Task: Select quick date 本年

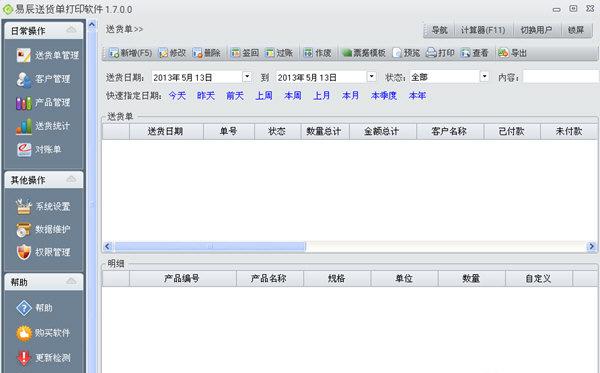Action: click(417, 96)
